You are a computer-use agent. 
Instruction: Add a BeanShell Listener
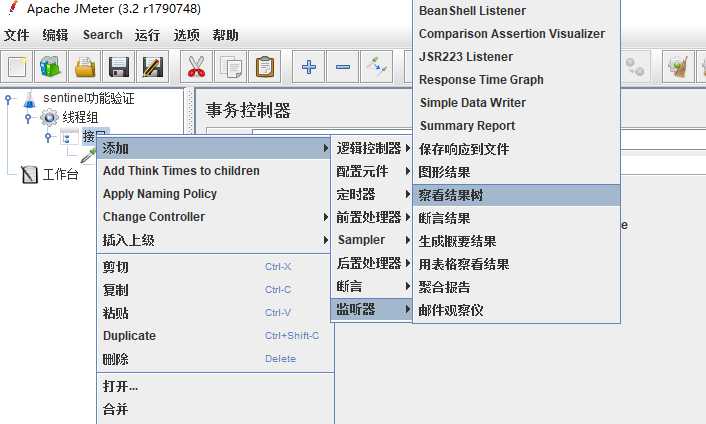[516, 11]
